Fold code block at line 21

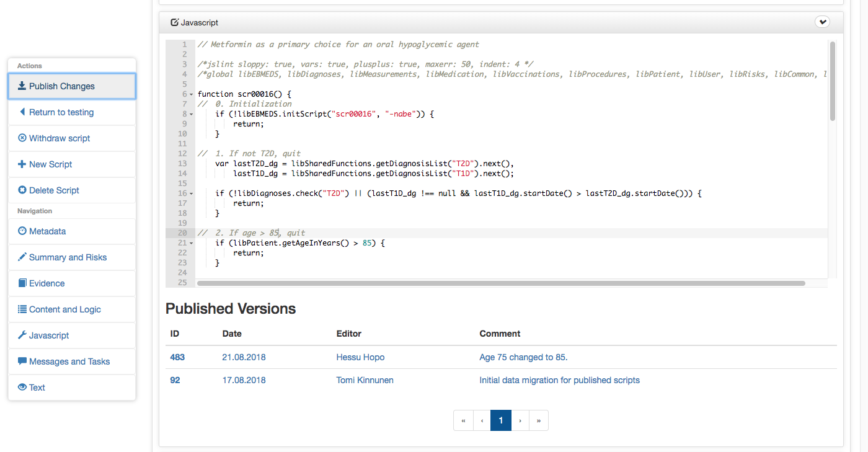click(x=191, y=243)
